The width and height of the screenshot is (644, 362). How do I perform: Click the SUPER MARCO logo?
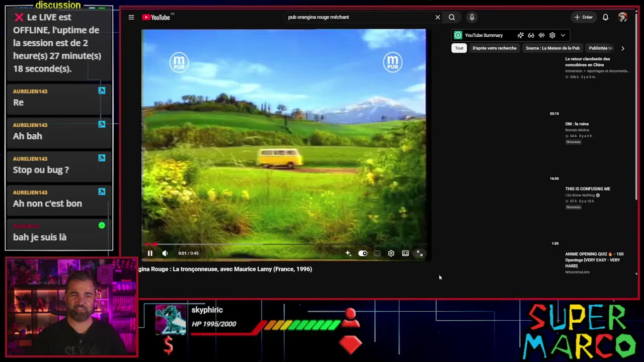point(580,332)
